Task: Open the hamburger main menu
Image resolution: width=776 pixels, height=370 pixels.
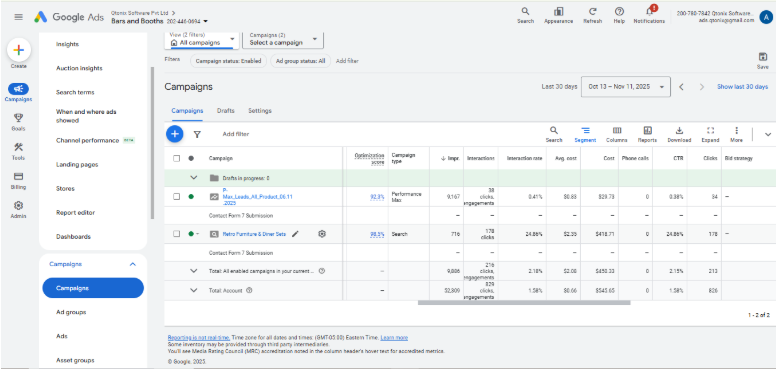Action: click(x=18, y=17)
